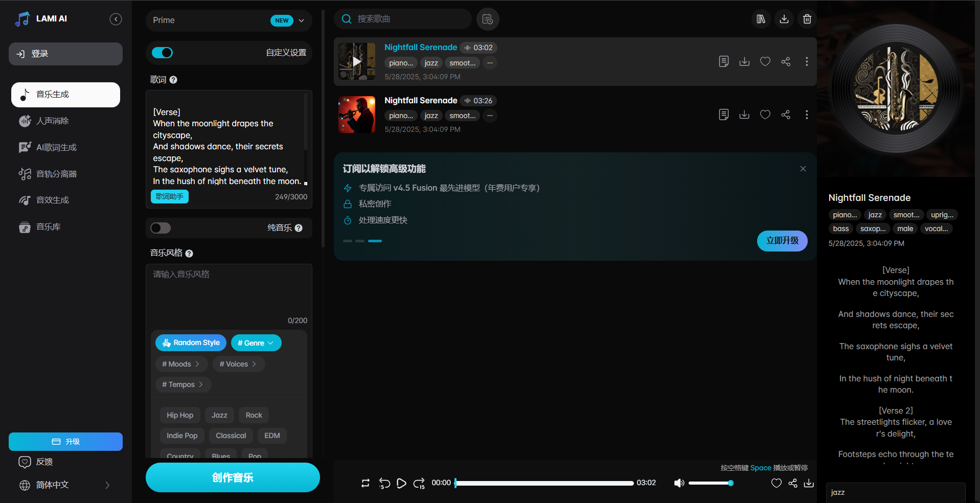Download the 03:26 Nightfall Serenade track
Screen dimensions: 980x503
(x=744, y=115)
